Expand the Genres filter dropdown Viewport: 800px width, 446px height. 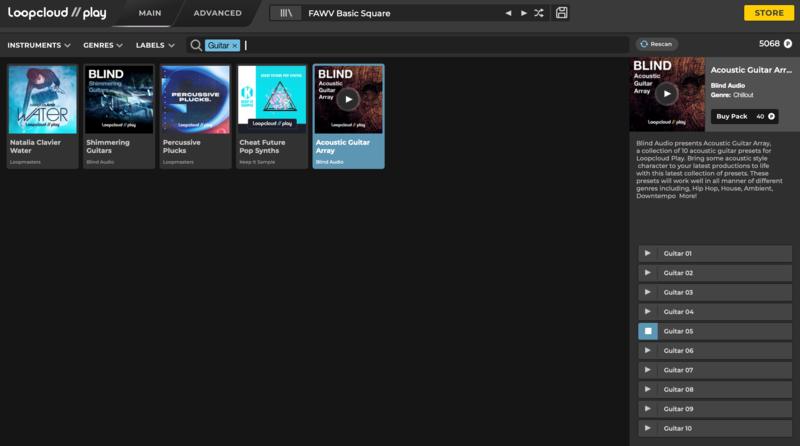(x=103, y=45)
